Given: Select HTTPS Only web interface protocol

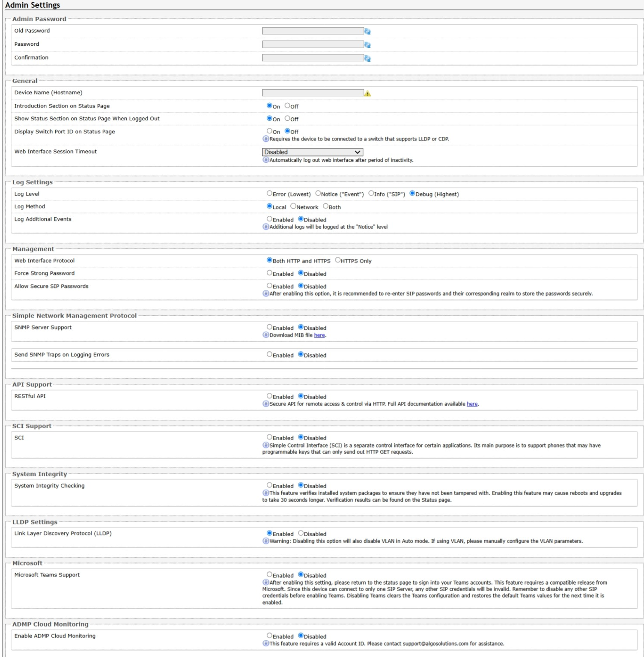Looking at the screenshot, I should [x=338, y=260].
